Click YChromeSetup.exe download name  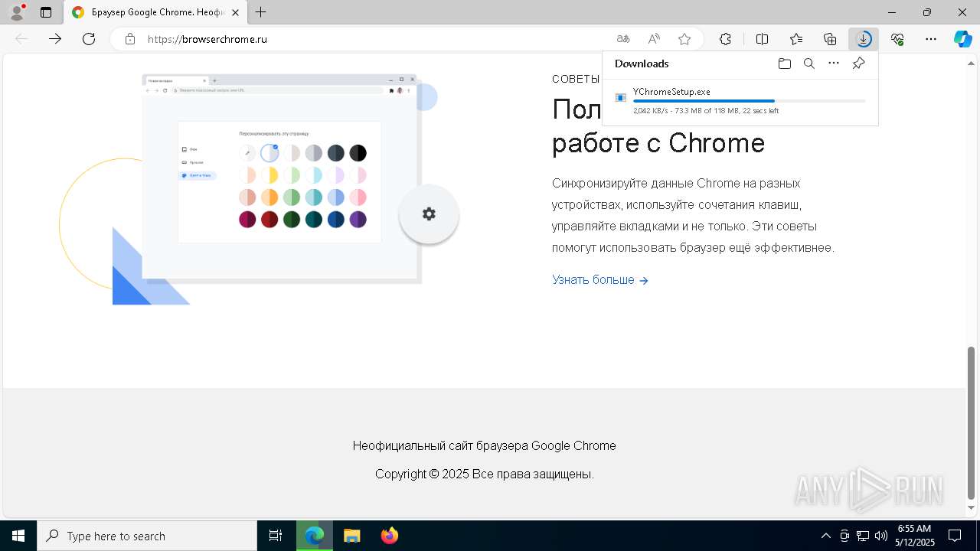point(671,92)
